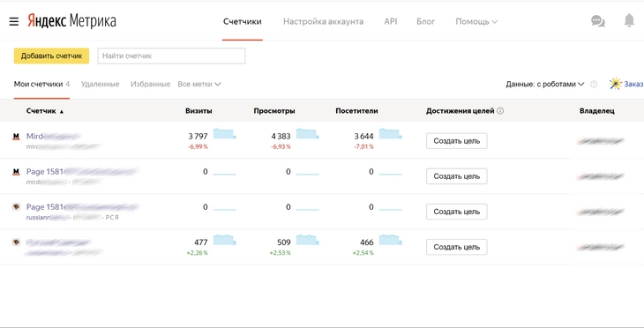Expand the Помощь dropdown menu

[x=476, y=22]
